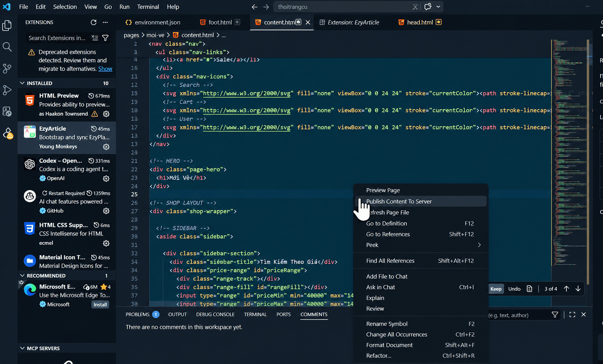
Task: Open settings gear for EzyArticle extension
Action: (x=106, y=147)
